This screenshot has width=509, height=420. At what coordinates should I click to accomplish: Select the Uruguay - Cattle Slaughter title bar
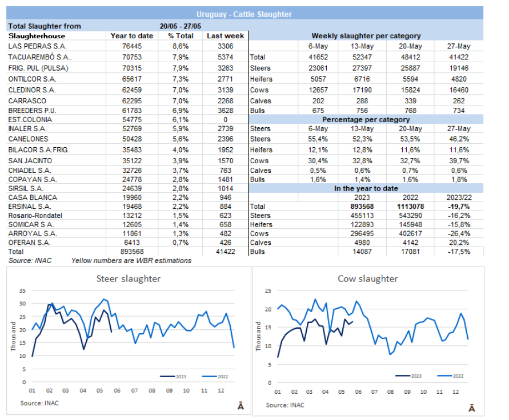coord(245,14)
